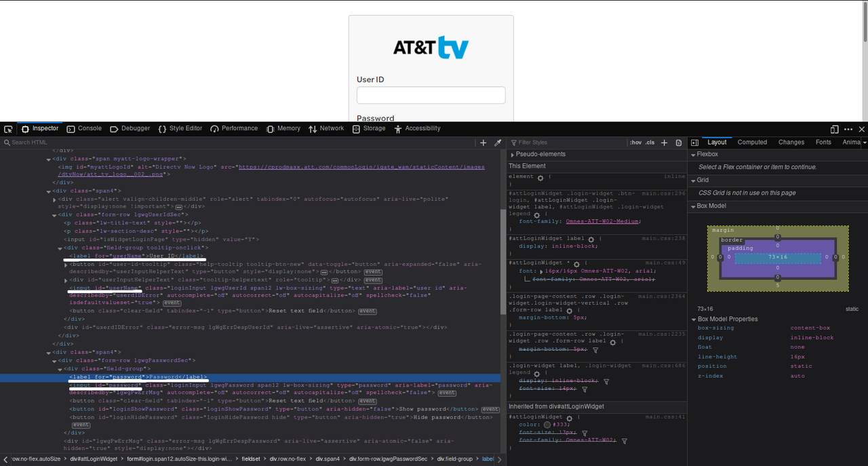Click selector highlighter icon beside #attLoginWidget label

pyautogui.click(x=591, y=239)
